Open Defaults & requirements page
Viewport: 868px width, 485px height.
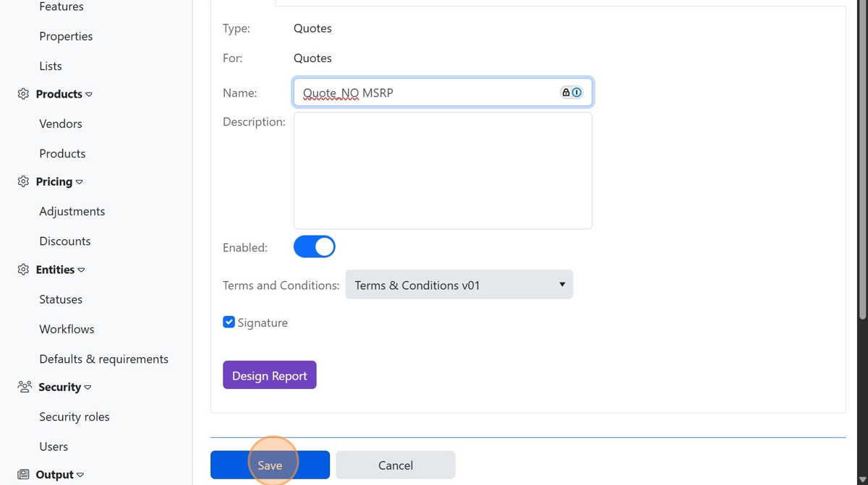pyautogui.click(x=103, y=359)
